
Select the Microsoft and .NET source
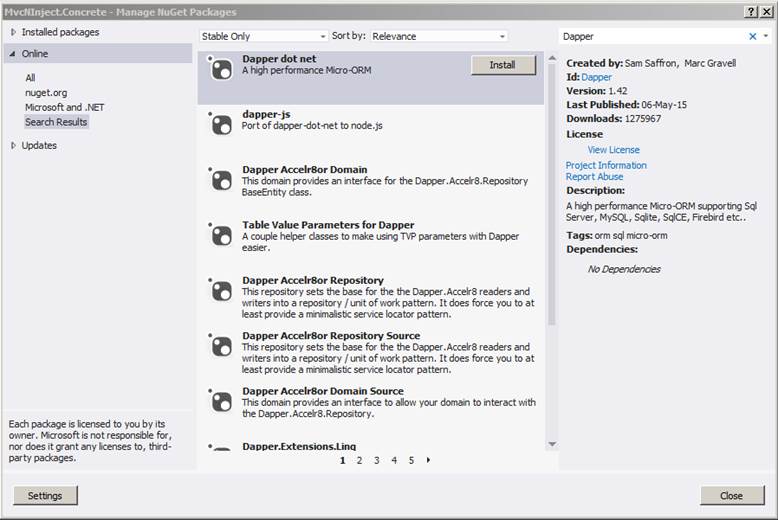click(65, 107)
